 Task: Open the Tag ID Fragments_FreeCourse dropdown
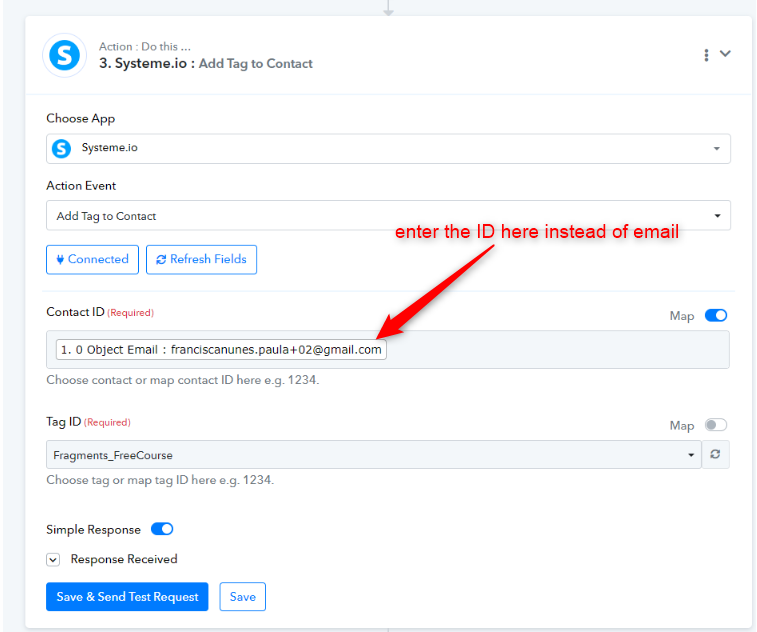[374, 455]
